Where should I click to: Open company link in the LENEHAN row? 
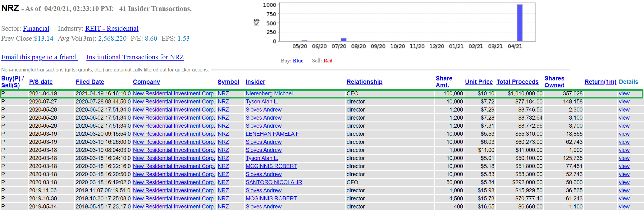[174, 134]
